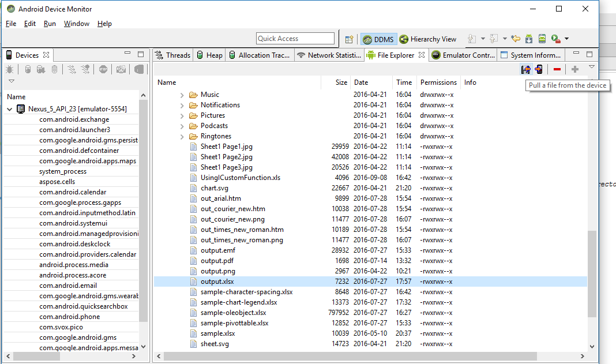Viewport: 616px width, 364px height.
Task: Open the Window menu
Action: 76,24
